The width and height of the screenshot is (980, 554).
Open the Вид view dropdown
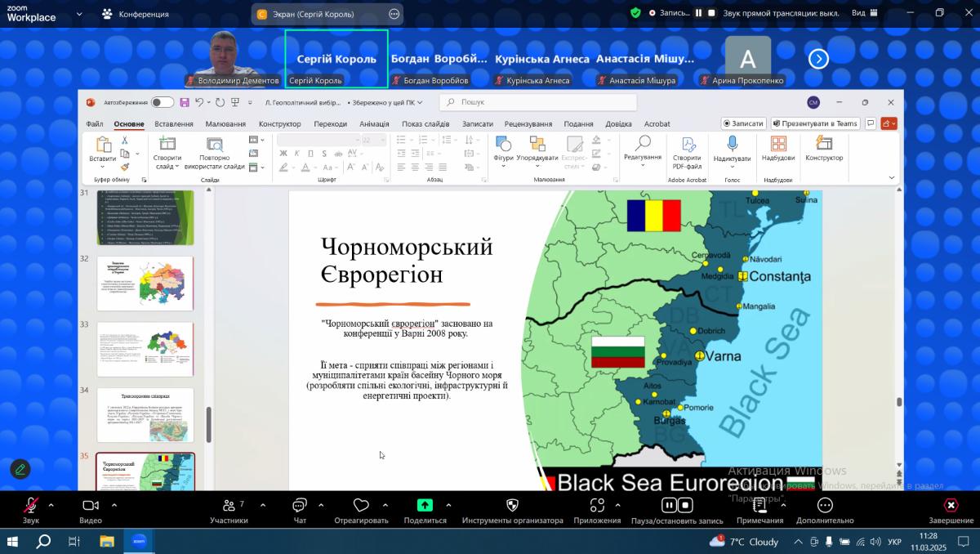[x=863, y=13]
